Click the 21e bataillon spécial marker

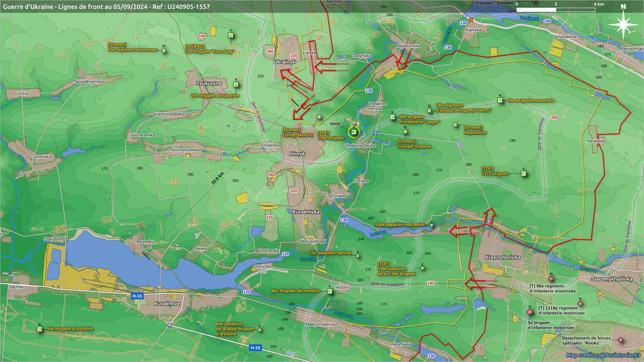(x=358, y=256)
